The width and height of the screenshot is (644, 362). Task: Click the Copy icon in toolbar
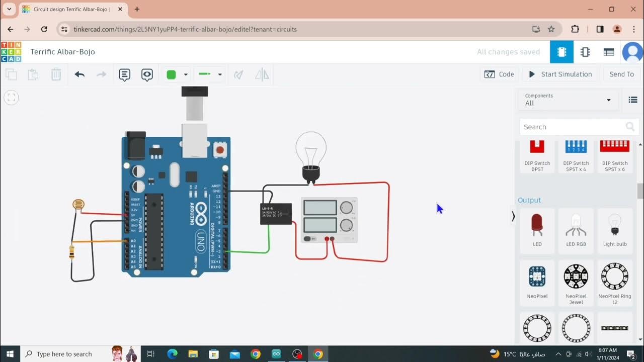pos(11,74)
